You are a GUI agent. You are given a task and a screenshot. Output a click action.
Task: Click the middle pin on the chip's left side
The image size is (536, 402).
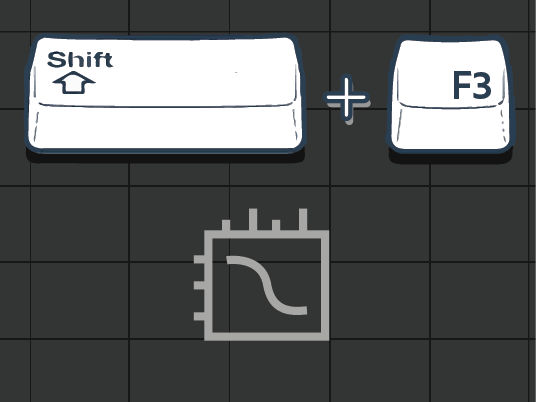point(199,285)
